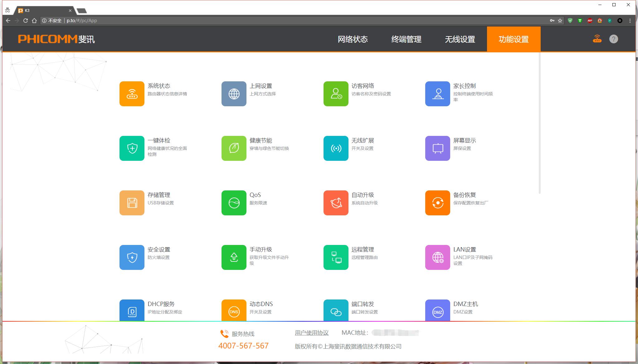Open the 终端管理 tab
Screen dimensions: 638x364
coord(406,39)
